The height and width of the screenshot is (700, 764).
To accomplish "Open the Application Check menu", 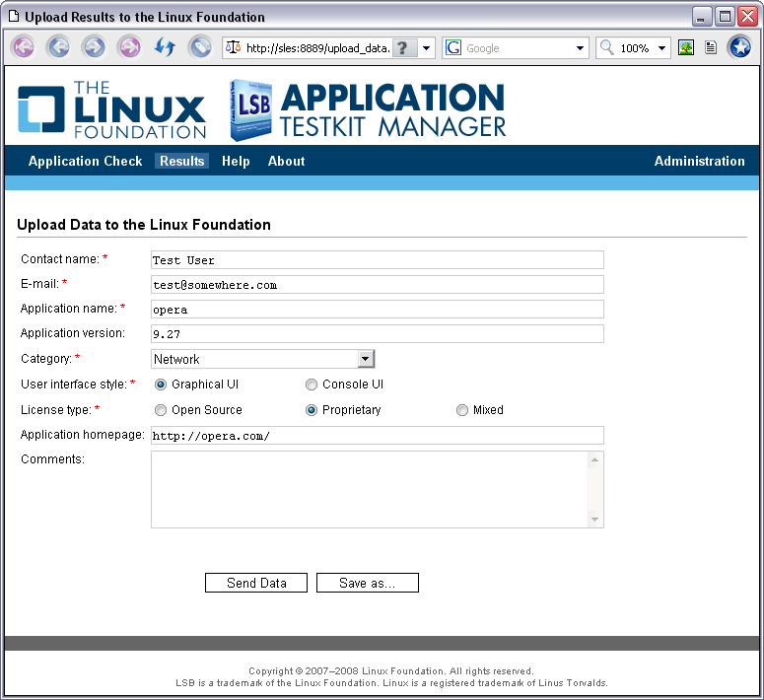I will click(x=85, y=161).
